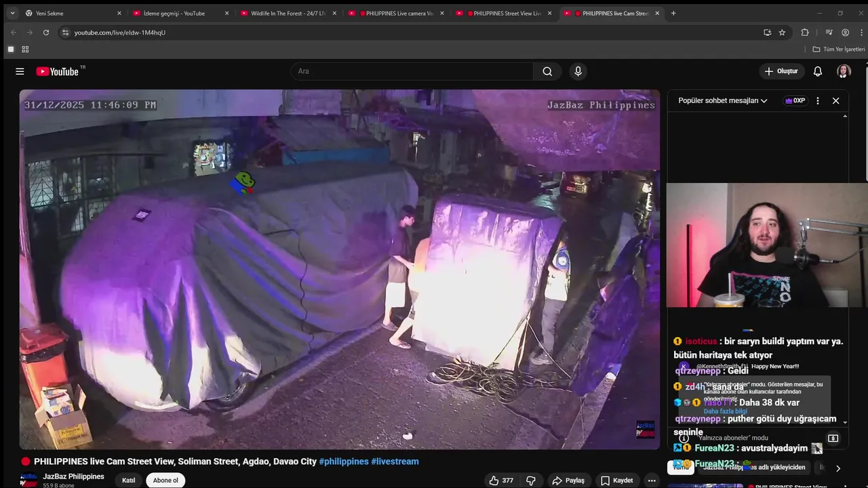Open the media controls icon
Image resolution: width=868 pixels, height=488 pixels.
(829, 32)
